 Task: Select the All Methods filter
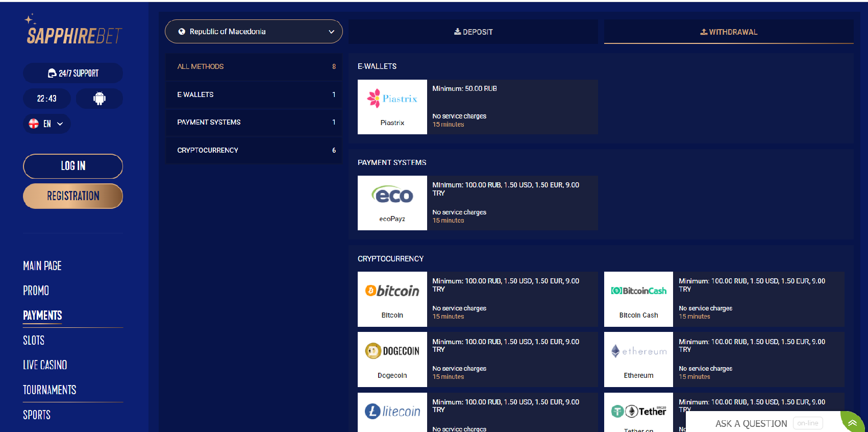click(254, 67)
